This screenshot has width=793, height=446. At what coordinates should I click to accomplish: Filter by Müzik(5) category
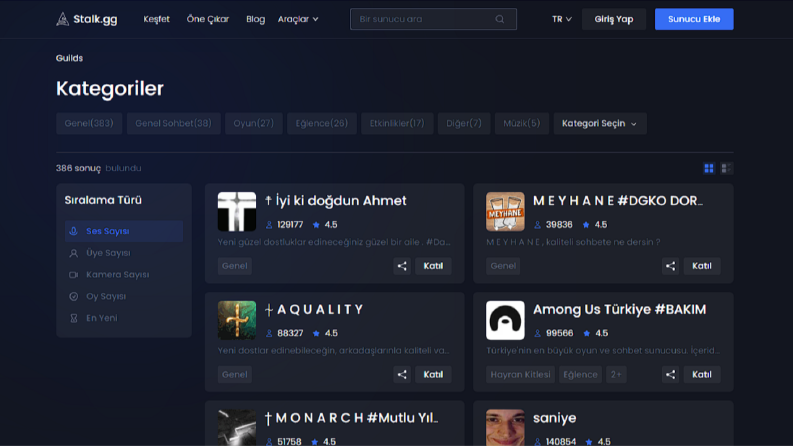[521, 123]
